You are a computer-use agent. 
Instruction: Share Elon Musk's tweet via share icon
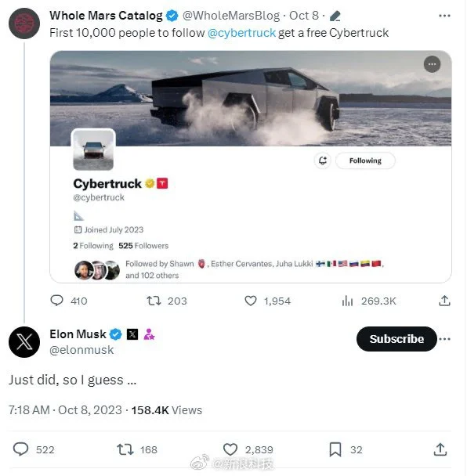(440, 449)
